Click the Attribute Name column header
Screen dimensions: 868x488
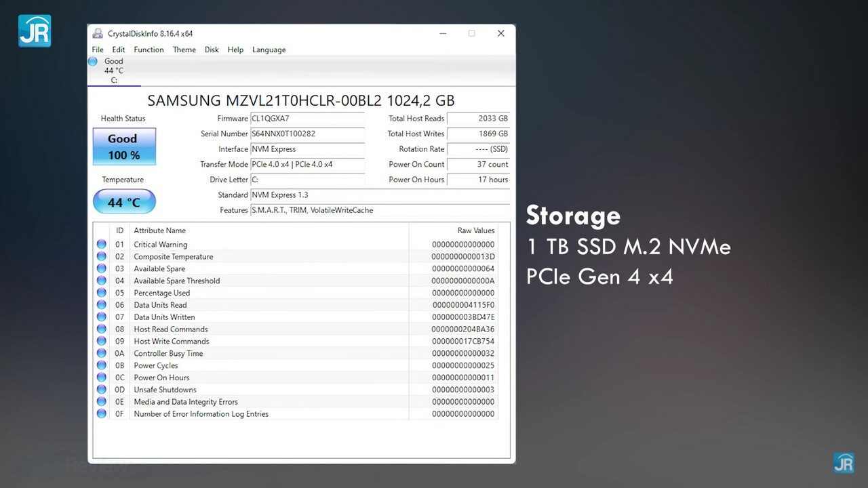[159, 230]
